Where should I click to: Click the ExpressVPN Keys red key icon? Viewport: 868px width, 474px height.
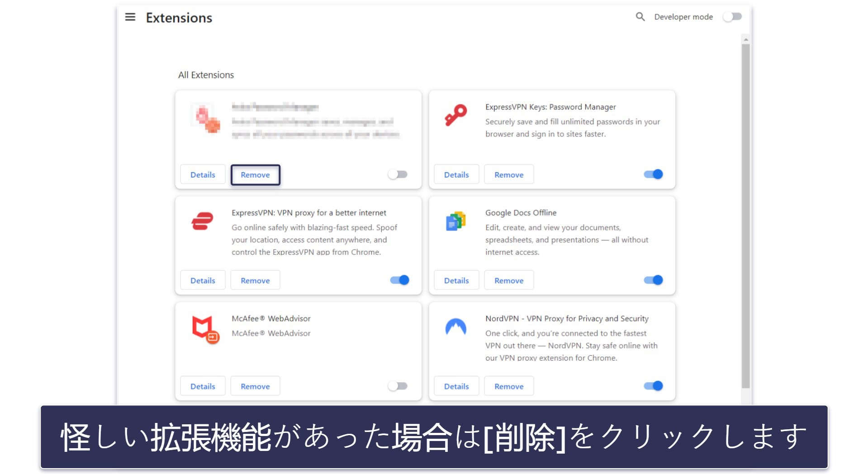coord(455,115)
